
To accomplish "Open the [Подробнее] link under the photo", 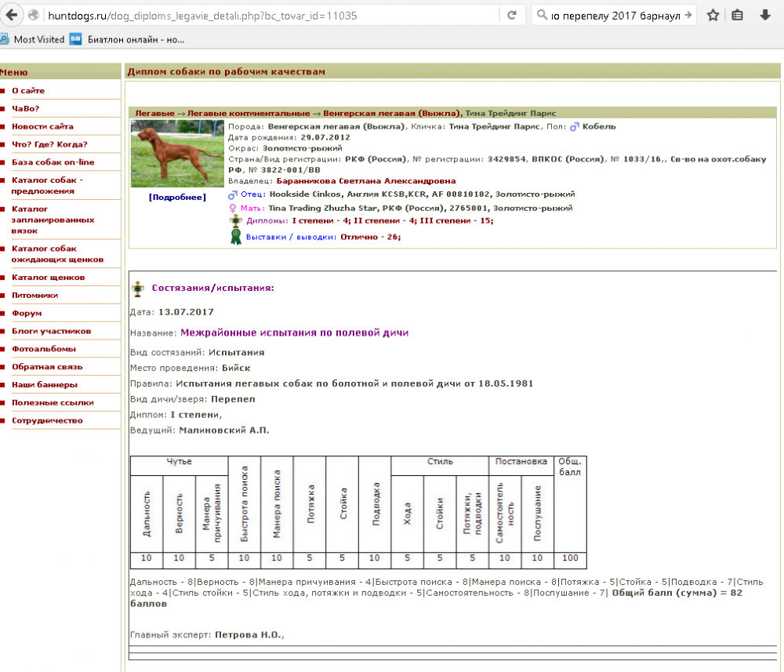I will click(176, 197).
